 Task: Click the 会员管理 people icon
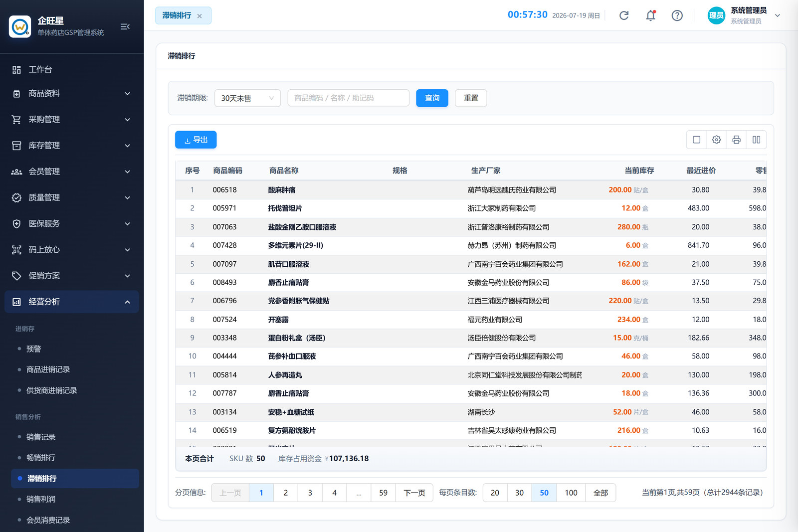[x=16, y=172]
